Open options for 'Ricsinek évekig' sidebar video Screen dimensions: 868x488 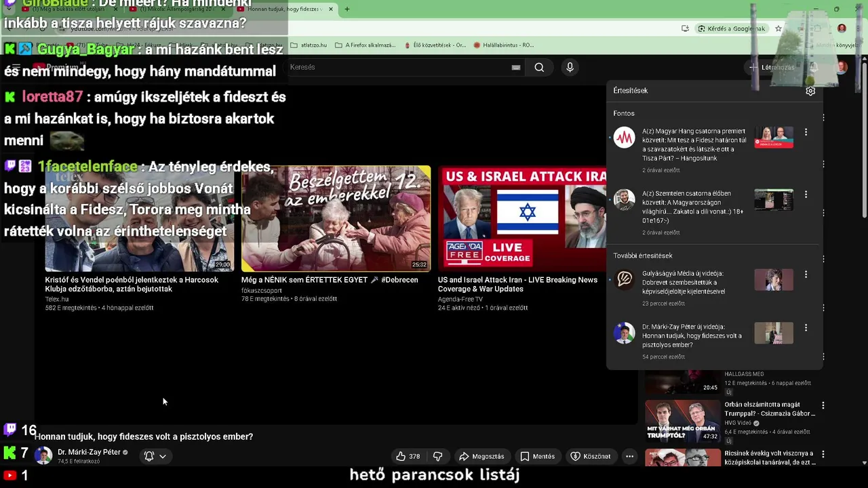pos(823,454)
